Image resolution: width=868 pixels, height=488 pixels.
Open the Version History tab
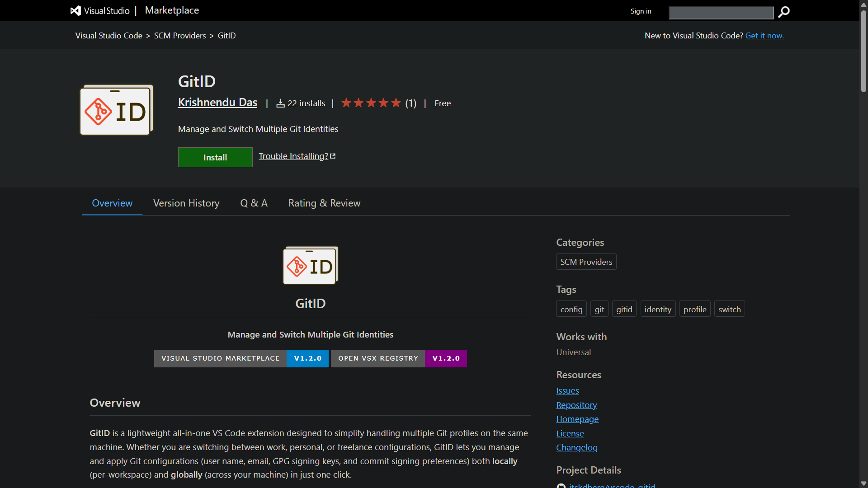pyautogui.click(x=186, y=203)
